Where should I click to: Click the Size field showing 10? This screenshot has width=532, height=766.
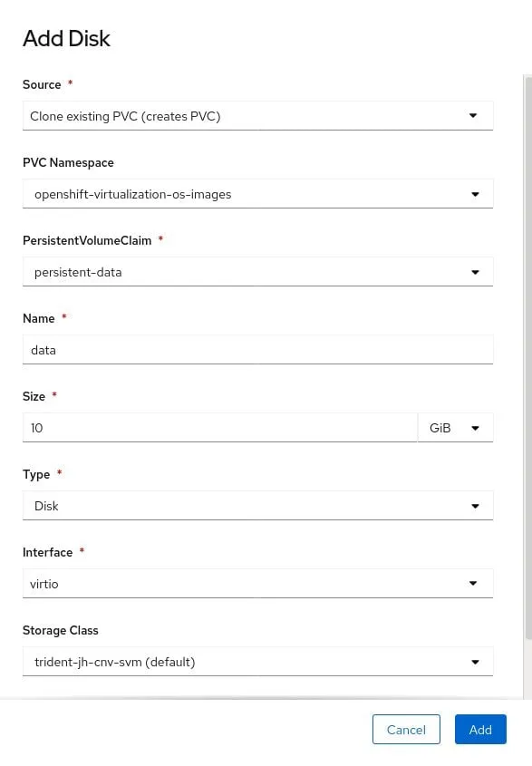pyautogui.click(x=219, y=427)
